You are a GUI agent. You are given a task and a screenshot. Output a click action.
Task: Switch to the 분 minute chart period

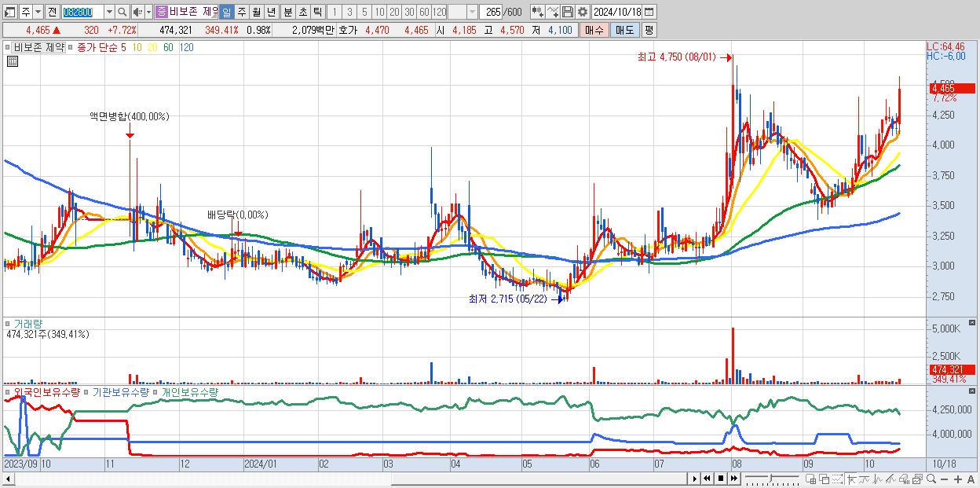(287, 12)
